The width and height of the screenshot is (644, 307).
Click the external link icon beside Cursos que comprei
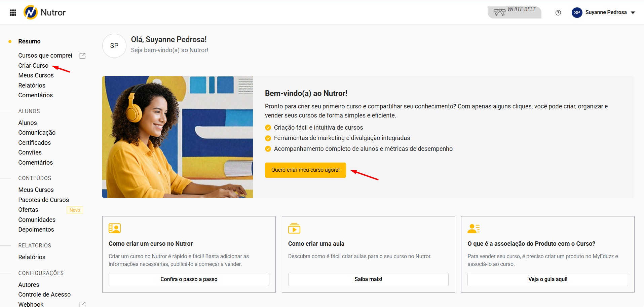[82, 56]
